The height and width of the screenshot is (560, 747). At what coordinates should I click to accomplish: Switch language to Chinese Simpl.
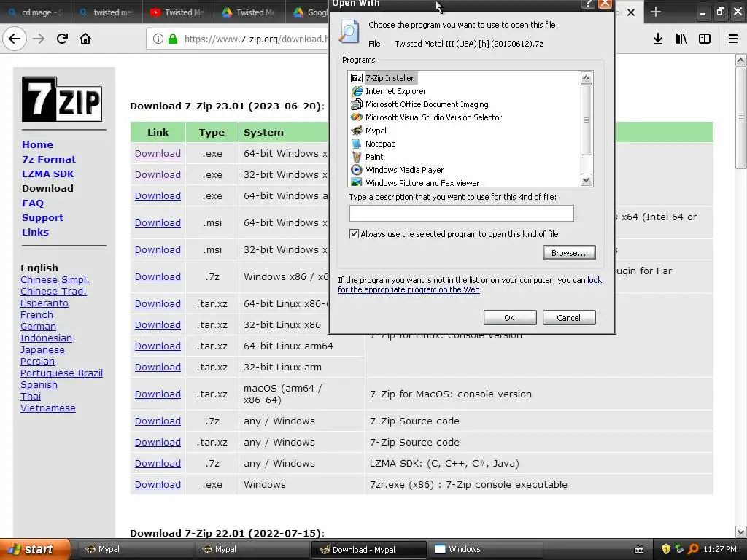[55, 279]
